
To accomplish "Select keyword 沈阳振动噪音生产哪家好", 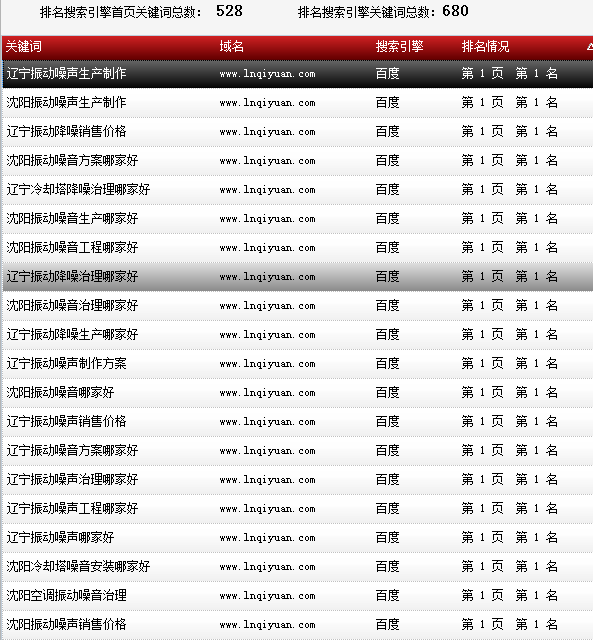I will tap(72, 218).
